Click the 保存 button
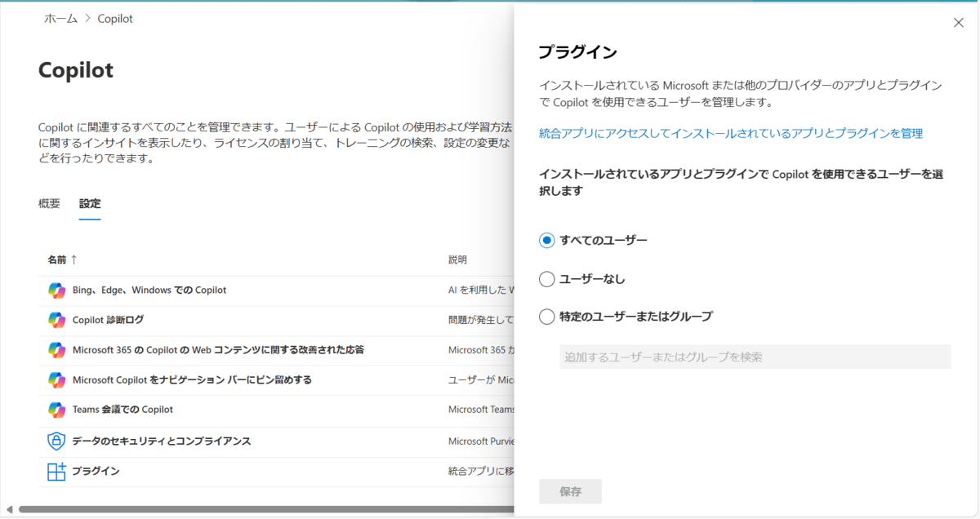 [570, 491]
